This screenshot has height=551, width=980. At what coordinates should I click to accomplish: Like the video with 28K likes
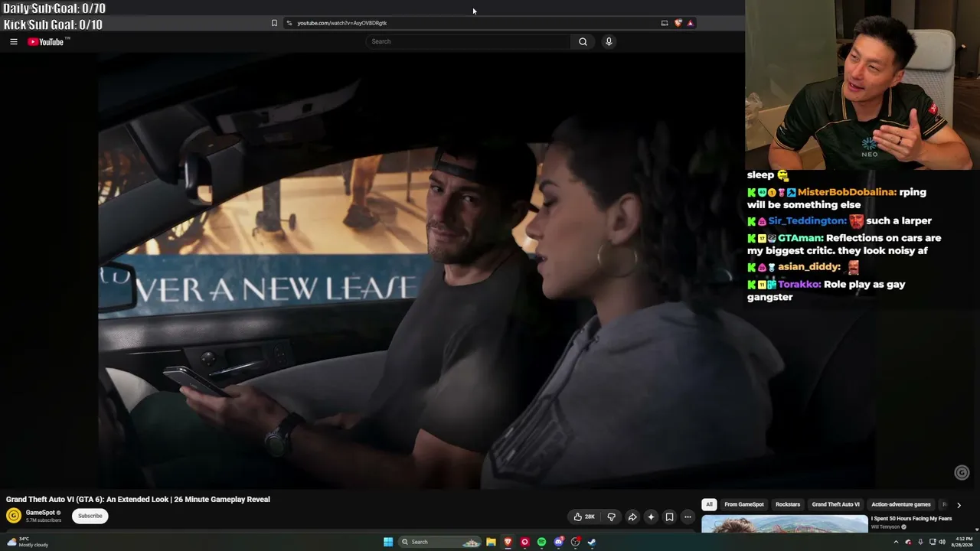[584, 517]
